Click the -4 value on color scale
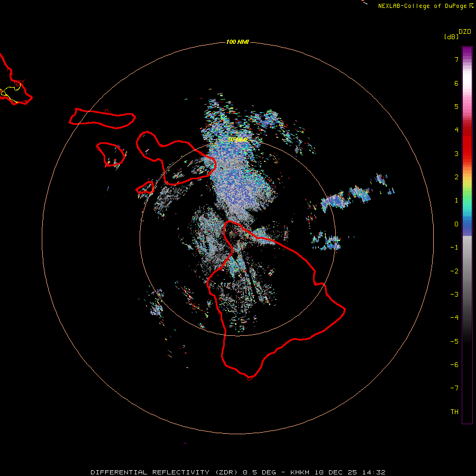 pos(454,318)
